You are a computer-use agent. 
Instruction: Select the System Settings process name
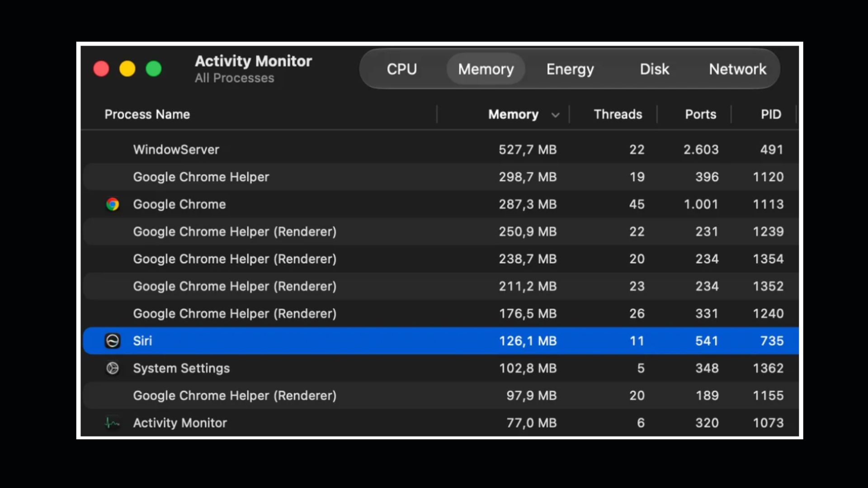pyautogui.click(x=181, y=368)
